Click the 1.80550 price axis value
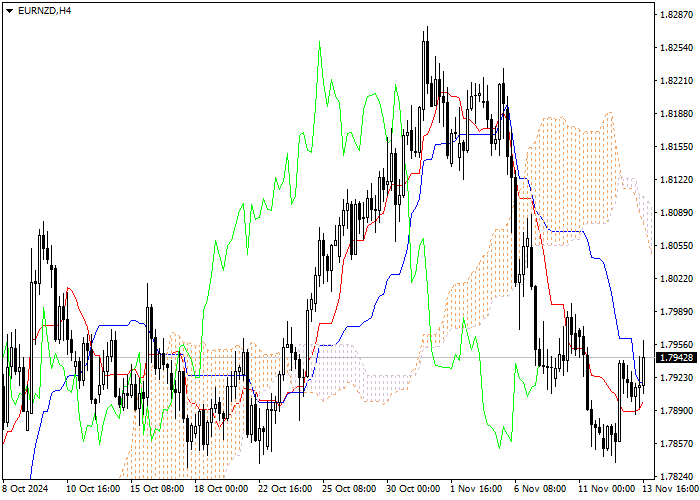700x500 pixels. pos(676,246)
